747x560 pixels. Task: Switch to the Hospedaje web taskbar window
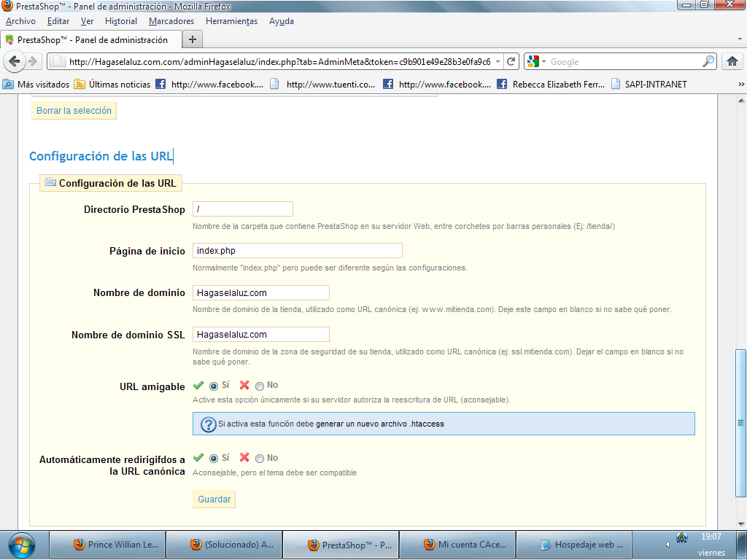tap(574, 545)
